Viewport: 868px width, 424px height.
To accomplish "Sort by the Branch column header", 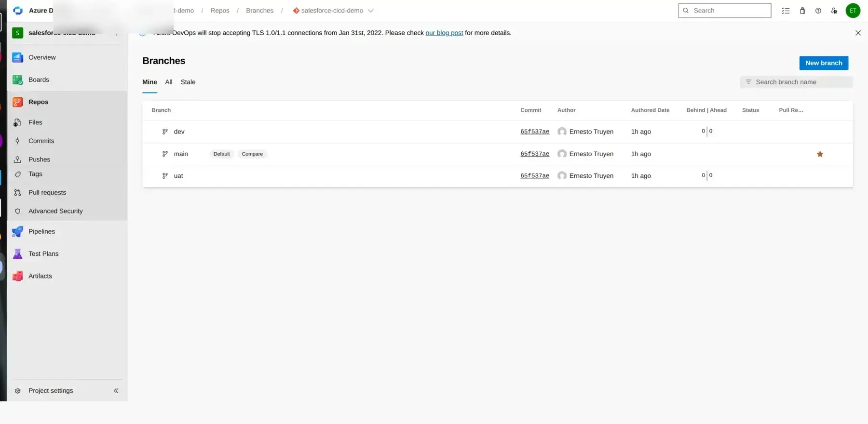I will [161, 110].
